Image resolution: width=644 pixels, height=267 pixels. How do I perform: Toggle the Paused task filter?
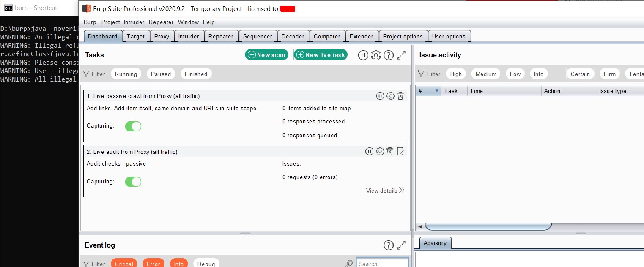point(161,74)
